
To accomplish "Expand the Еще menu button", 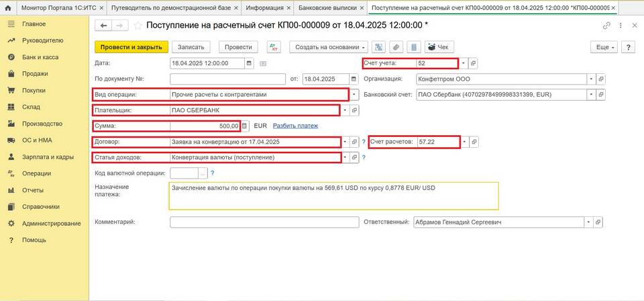I will pos(602,48).
